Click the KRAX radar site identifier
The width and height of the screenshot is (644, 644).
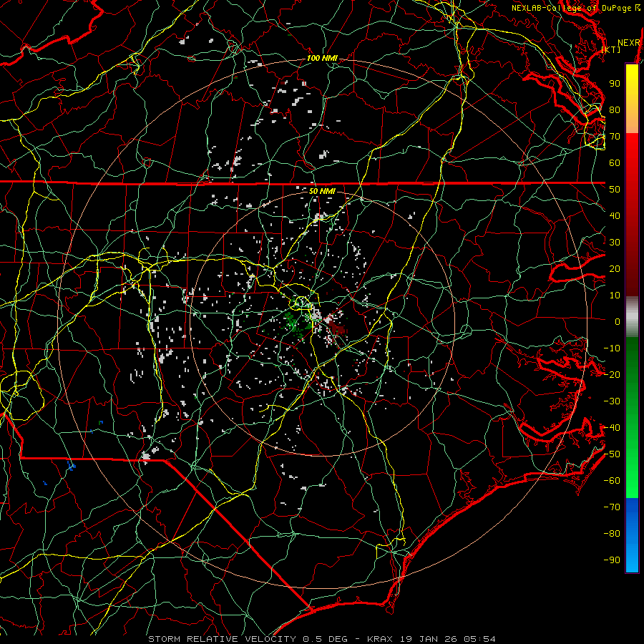pos(380,639)
